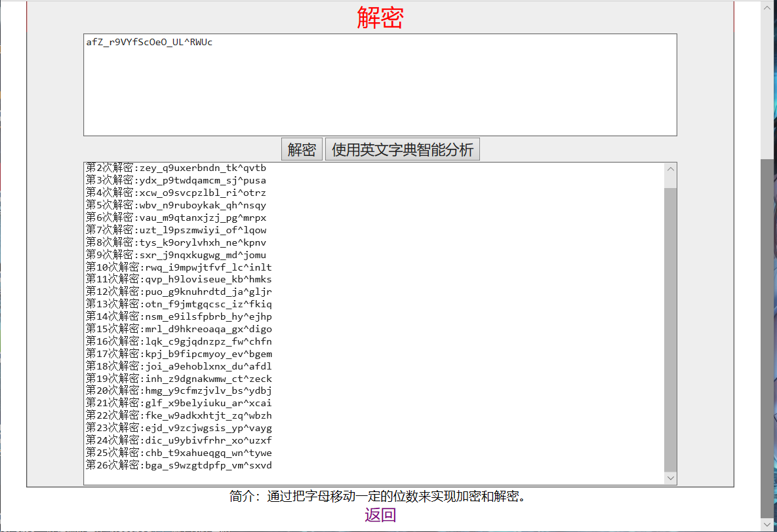Select the line 第21次解密:glf_x9belyiuku_ar^xcai
The width and height of the screenshot is (777, 532).
pos(179,403)
